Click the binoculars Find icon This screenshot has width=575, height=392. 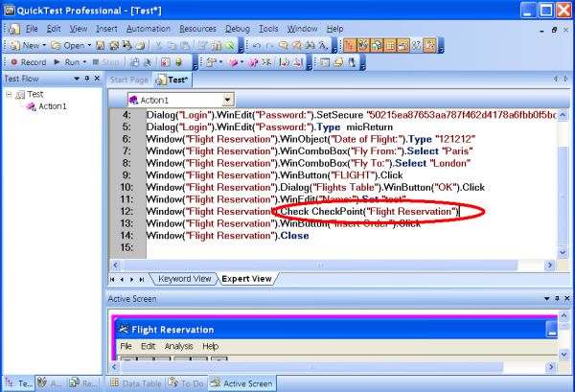pyautogui.click(x=310, y=45)
